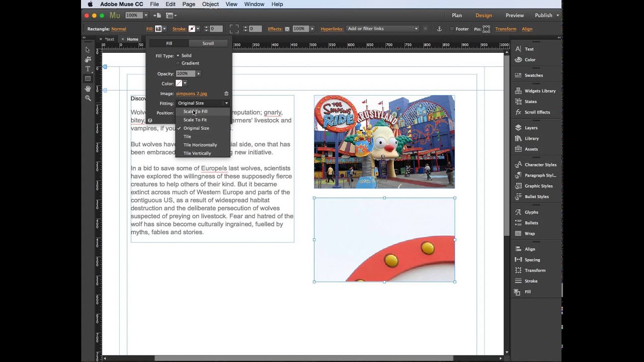Open the Stroke color dropdown

coord(198,29)
